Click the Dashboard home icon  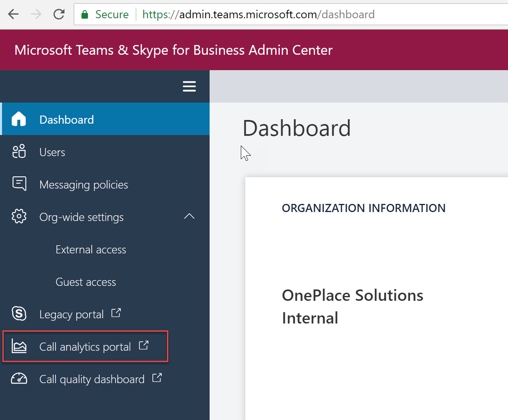[x=19, y=119]
